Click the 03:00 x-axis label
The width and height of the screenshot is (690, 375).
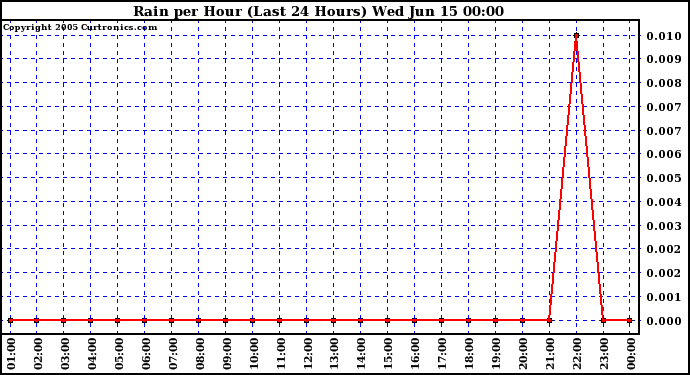click(x=64, y=354)
